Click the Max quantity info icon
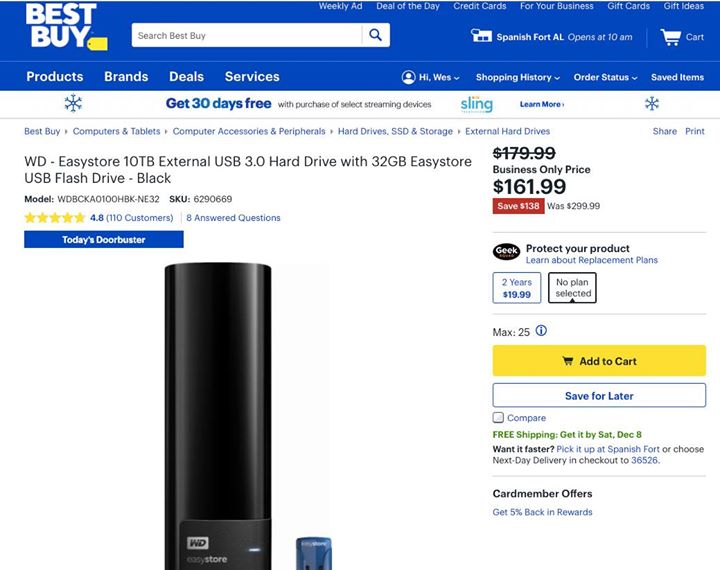The width and height of the screenshot is (720, 570). click(542, 331)
